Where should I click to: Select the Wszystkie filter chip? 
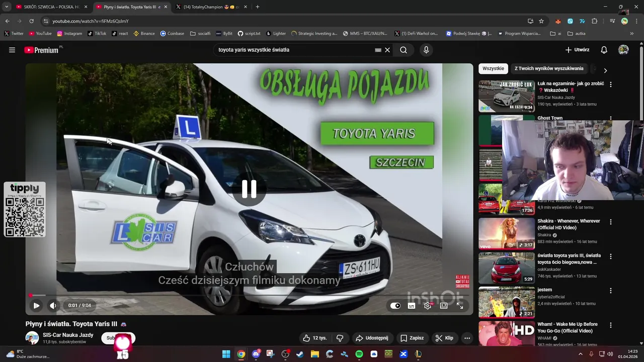pyautogui.click(x=493, y=68)
